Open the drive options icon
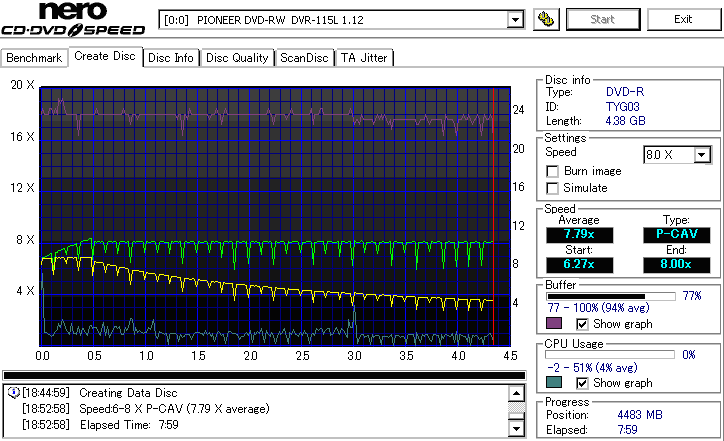 [546, 20]
